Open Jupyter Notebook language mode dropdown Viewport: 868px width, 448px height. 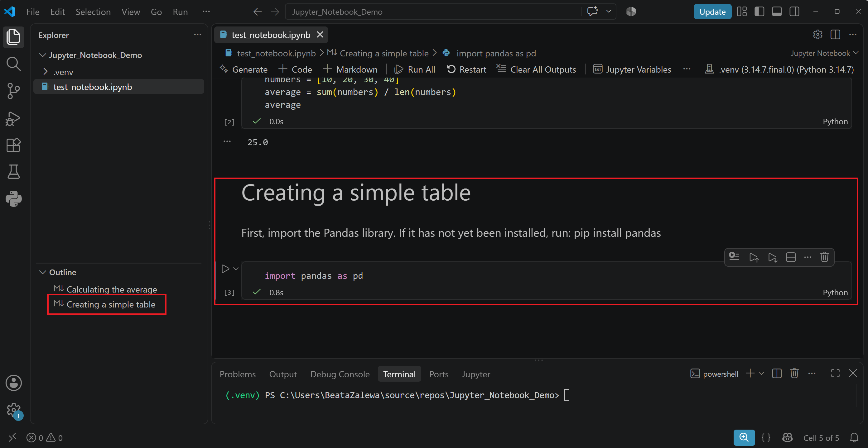824,53
